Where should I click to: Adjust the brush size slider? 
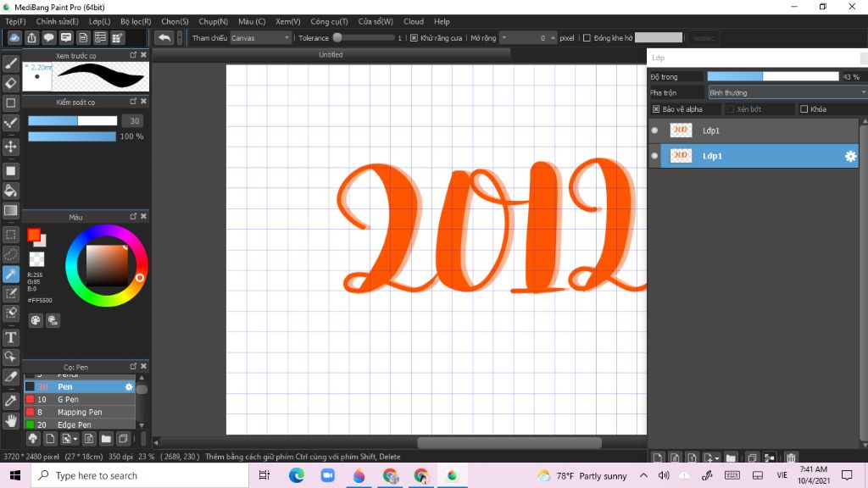73,120
